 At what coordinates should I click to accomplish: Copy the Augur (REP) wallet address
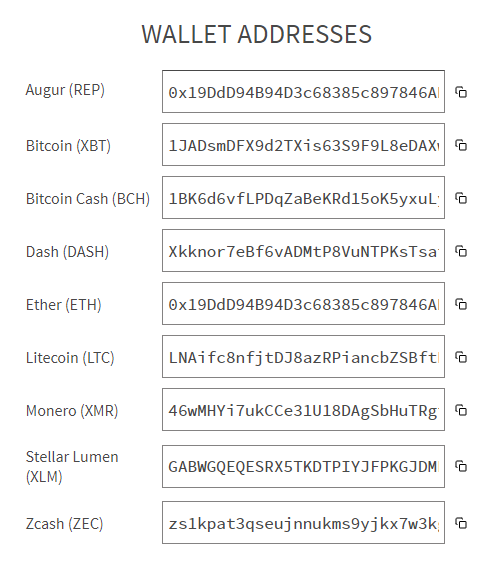coord(461,92)
